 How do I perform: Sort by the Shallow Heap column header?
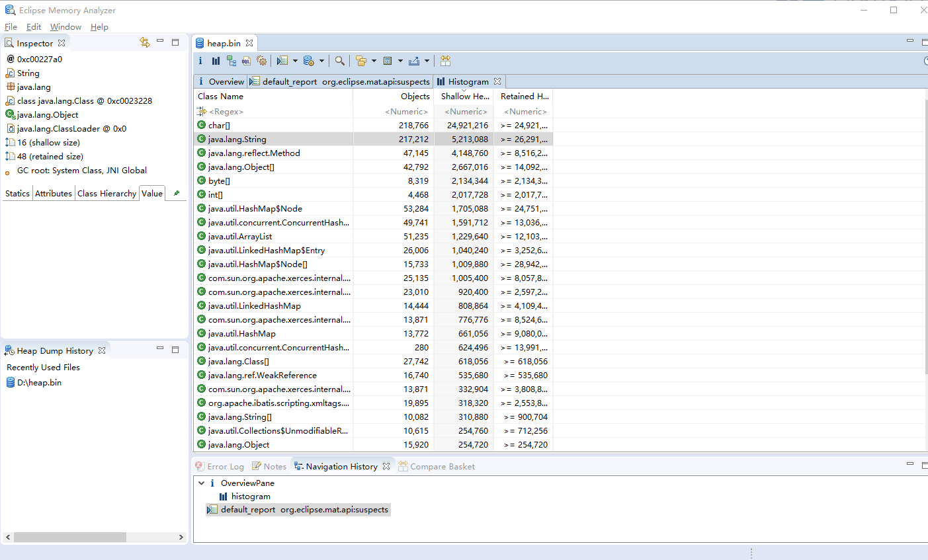coord(464,96)
